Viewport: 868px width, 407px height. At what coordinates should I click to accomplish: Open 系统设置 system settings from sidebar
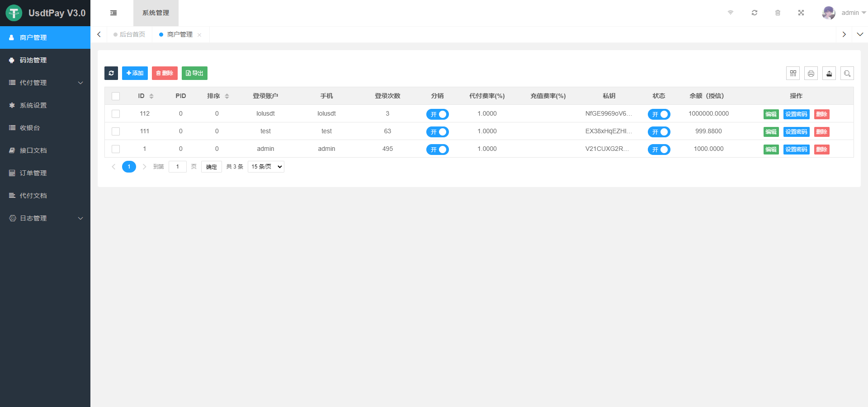pos(33,105)
